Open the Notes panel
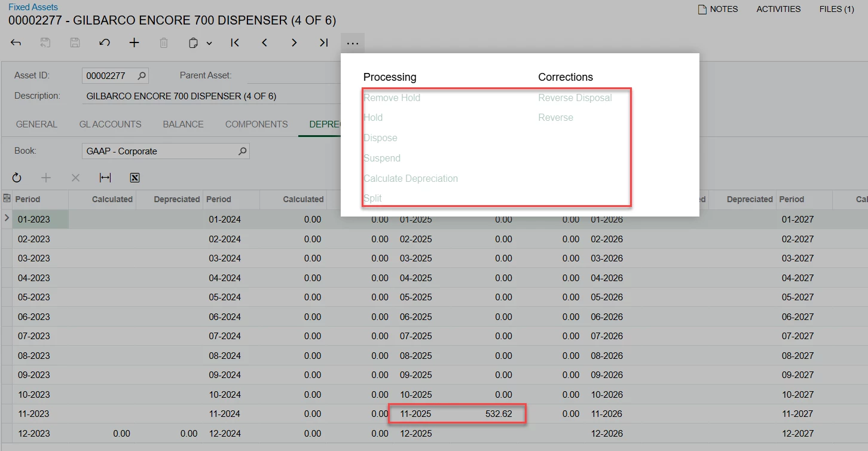This screenshot has width=868, height=451. click(x=718, y=9)
